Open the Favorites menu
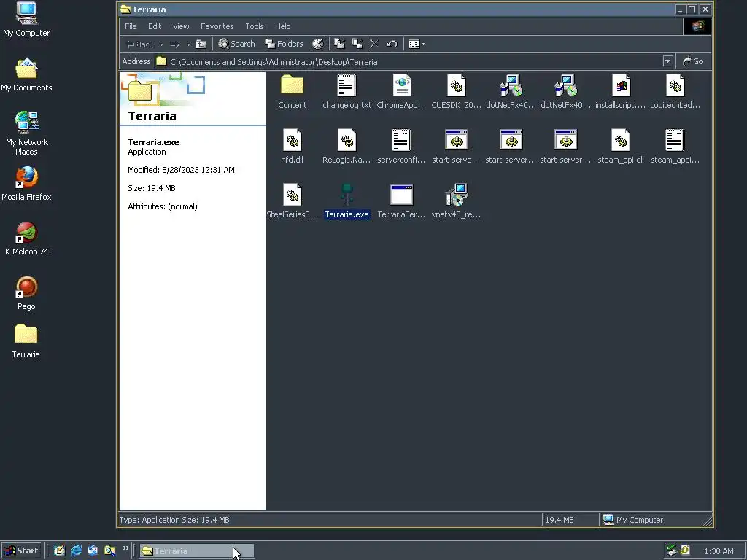747x560 pixels. (217, 26)
